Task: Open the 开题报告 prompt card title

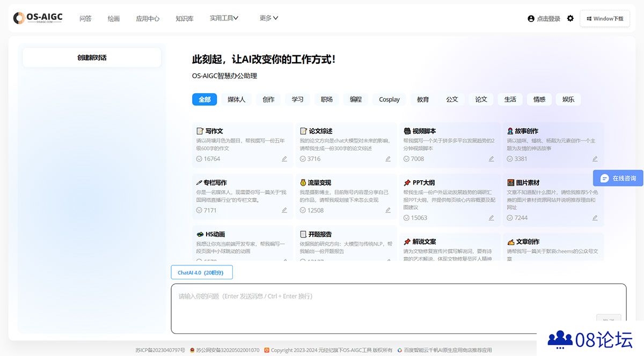Action: click(x=320, y=234)
